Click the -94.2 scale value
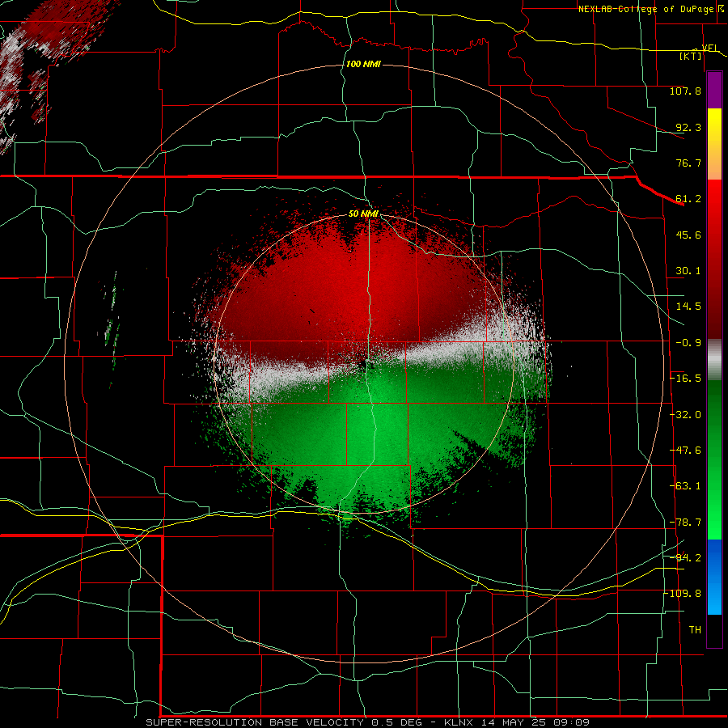 (686, 558)
